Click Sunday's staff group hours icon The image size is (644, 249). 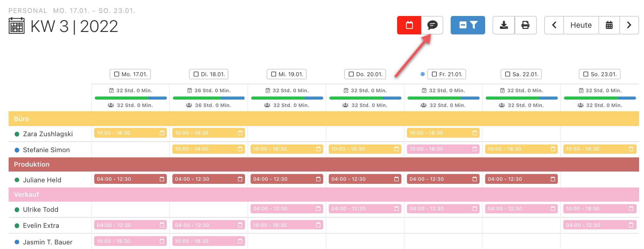[581, 105]
